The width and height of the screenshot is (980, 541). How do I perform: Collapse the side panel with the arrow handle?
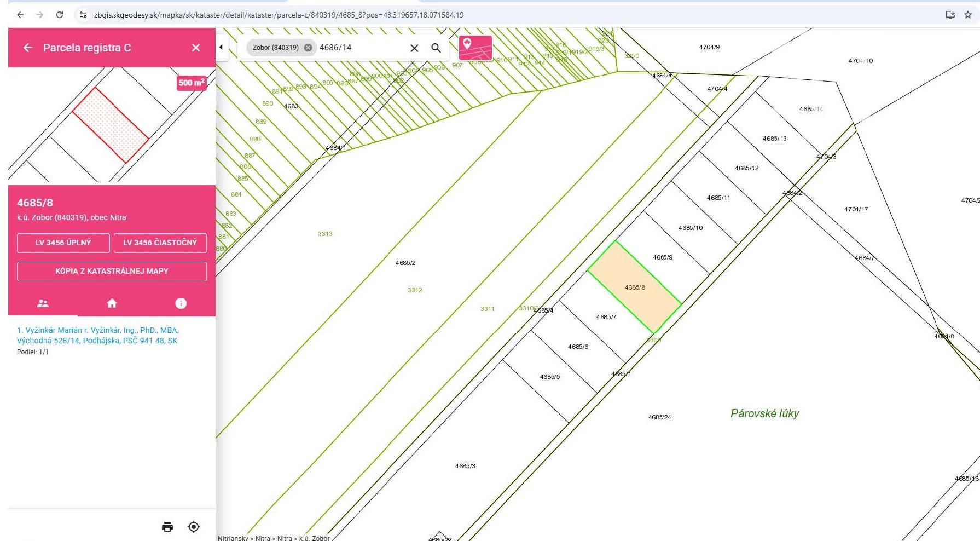coord(221,47)
